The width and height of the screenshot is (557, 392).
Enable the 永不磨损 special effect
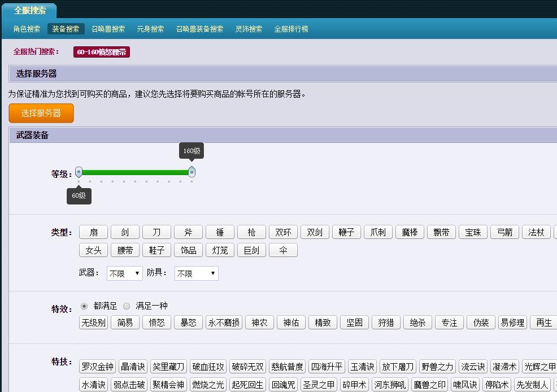pyautogui.click(x=224, y=323)
